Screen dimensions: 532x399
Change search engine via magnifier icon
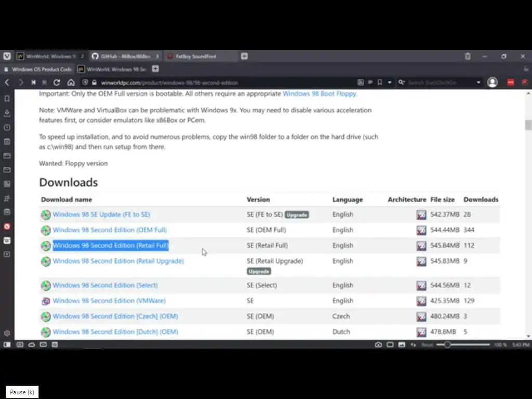[x=402, y=83]
